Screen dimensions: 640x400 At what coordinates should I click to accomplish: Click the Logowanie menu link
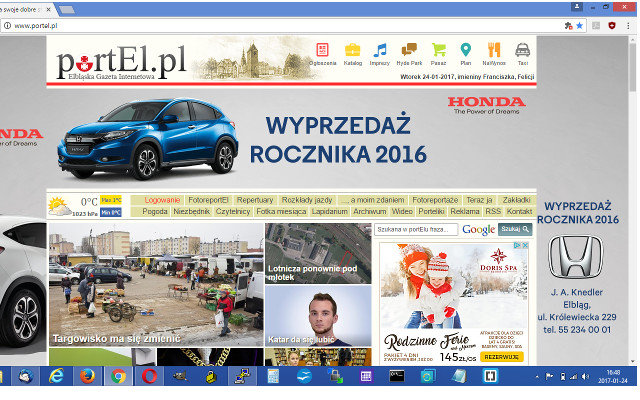(x=162, y=200)
